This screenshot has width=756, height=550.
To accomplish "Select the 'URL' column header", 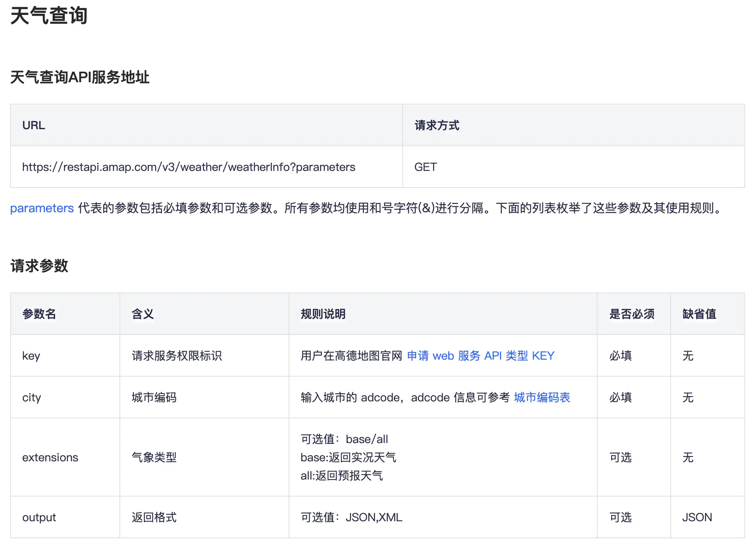I will tap(206, 125).
